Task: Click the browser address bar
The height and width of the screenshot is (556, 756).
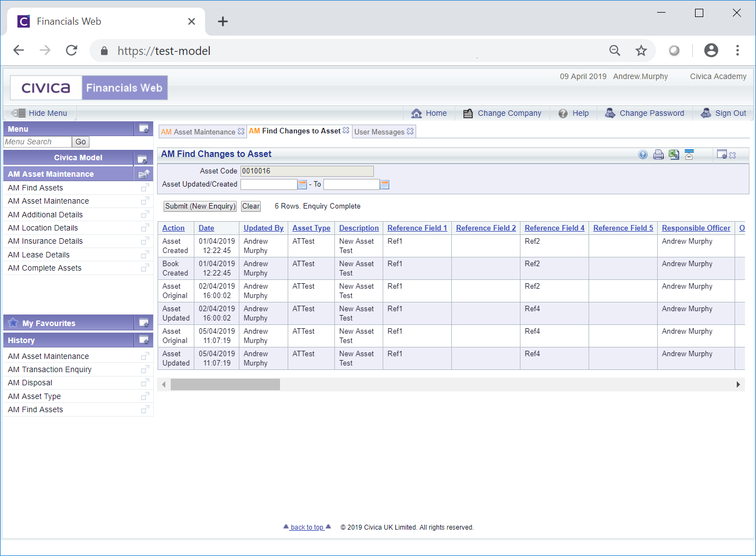Action: coord(351,50)
